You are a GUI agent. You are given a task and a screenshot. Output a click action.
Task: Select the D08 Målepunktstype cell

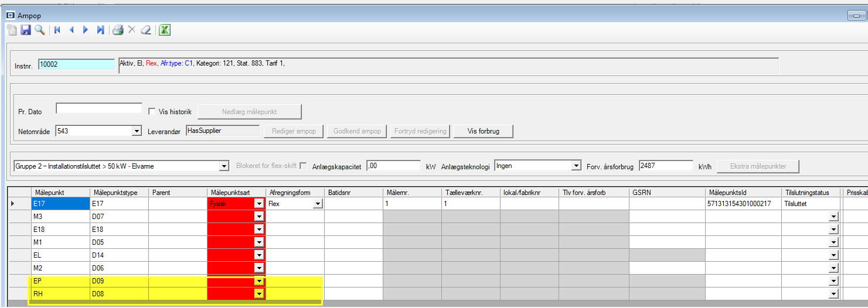[119, 294]
